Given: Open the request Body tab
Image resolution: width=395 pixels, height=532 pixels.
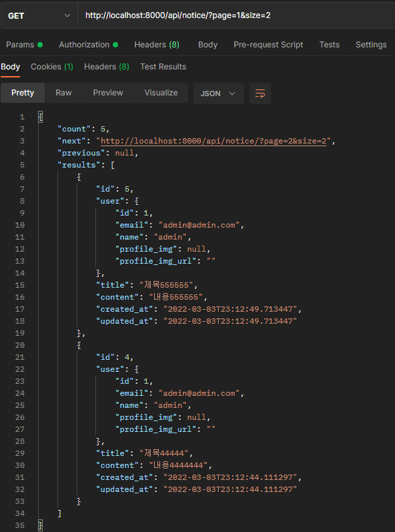Looking at the screenshot, I should click(x=208, y=45).
